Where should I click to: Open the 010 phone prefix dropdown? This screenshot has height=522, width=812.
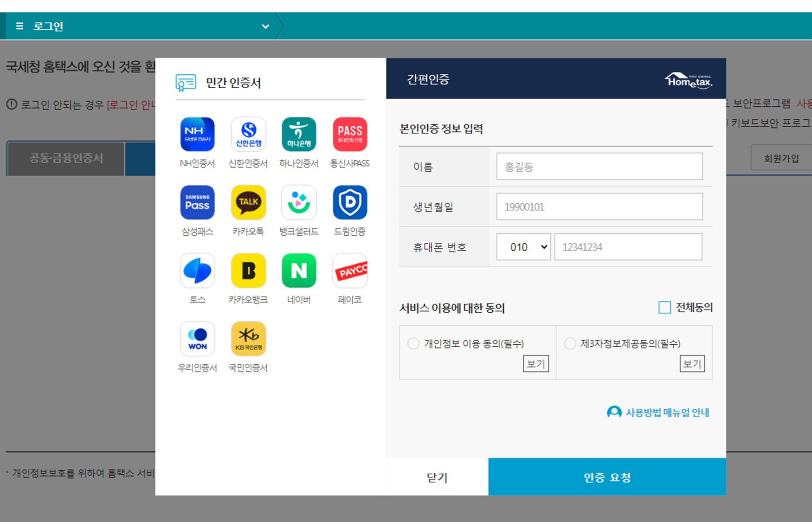tap(523, 247)
